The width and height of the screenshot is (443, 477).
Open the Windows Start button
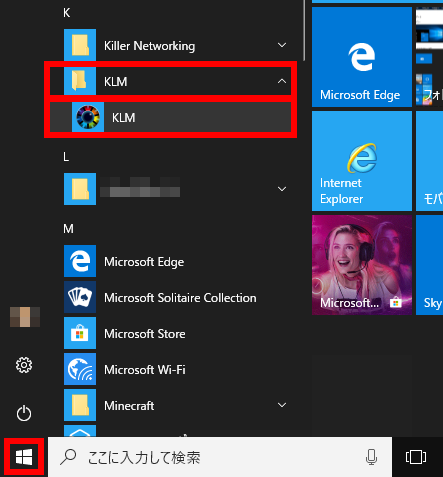pyautogui.click(x=24, y=457)
